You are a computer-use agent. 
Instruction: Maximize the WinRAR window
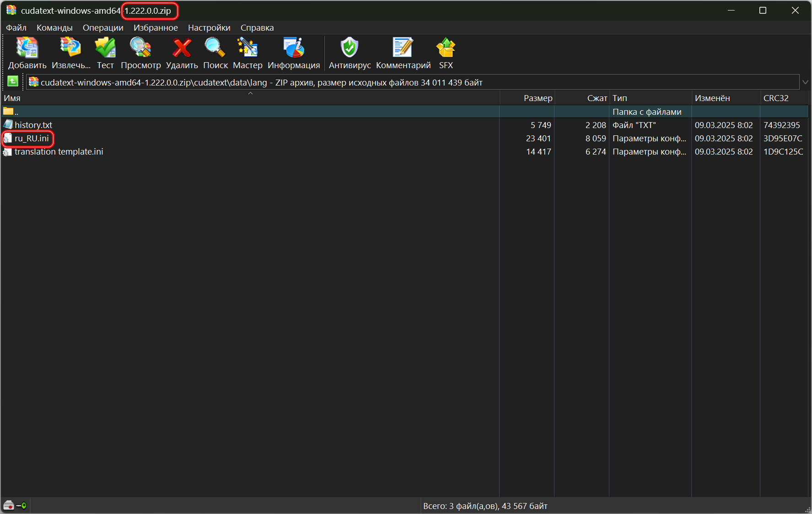click(763, 10)
